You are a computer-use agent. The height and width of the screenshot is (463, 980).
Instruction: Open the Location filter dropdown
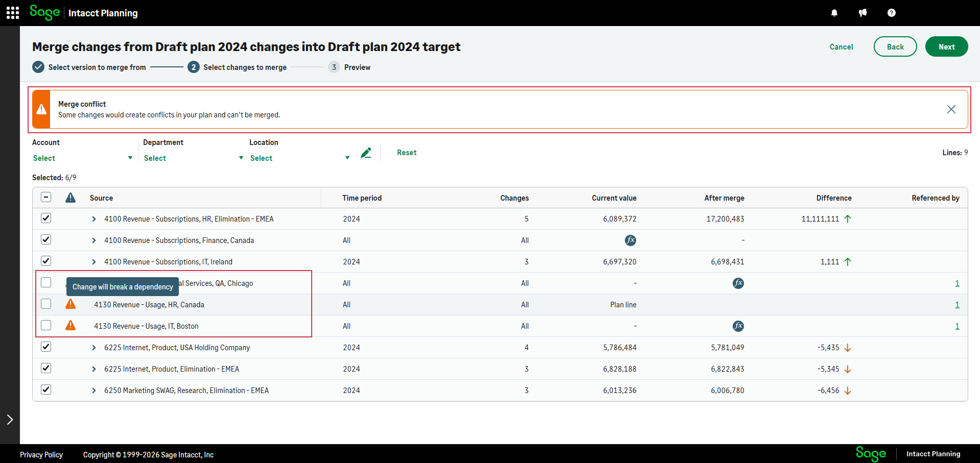[x=300, y=158]
